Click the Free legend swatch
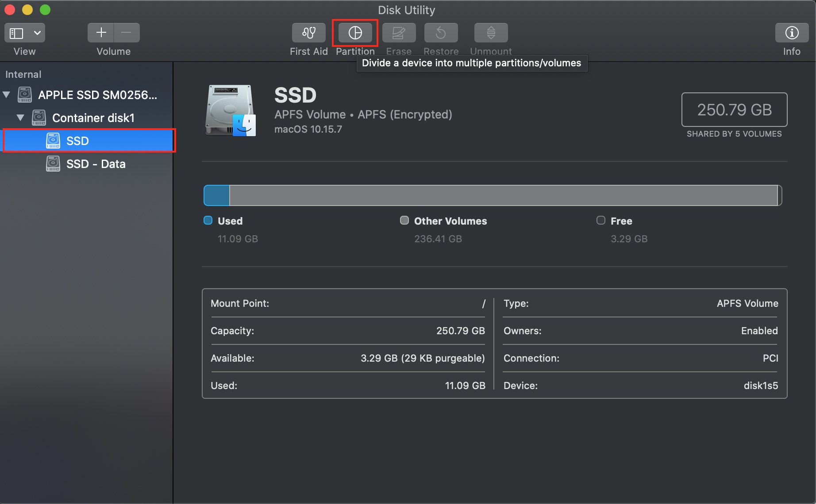This screenshot has height=504, width=816. tap(601, 221)
